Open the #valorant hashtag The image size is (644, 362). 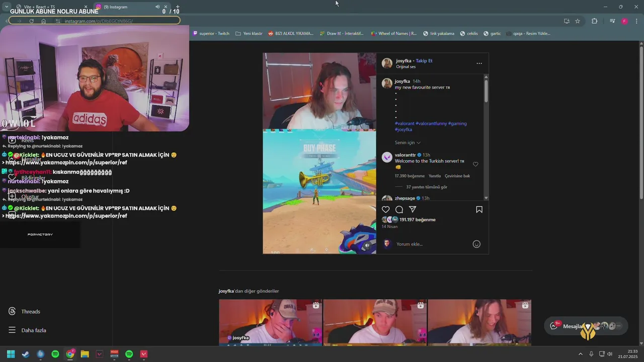405,123
